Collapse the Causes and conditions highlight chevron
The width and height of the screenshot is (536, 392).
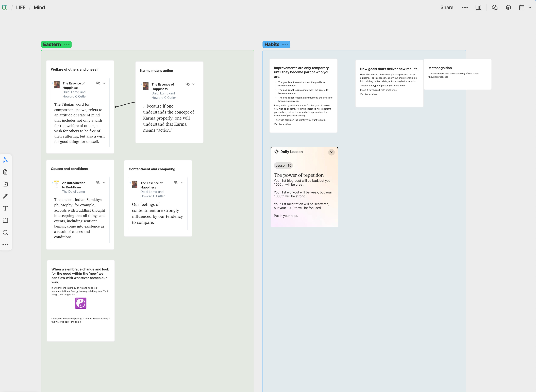pyautogui.click(x=104, y=183)
